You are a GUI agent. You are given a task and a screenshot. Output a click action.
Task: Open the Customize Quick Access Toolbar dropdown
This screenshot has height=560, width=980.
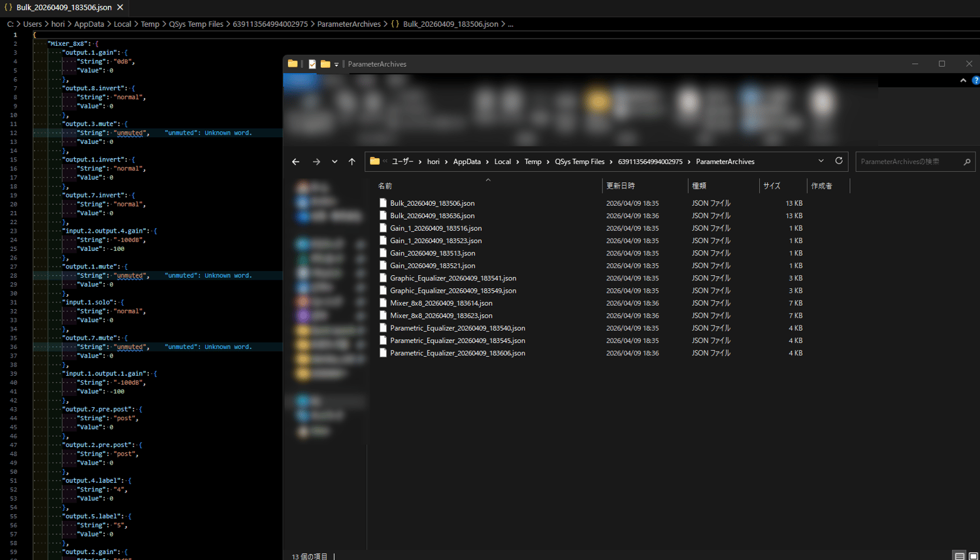pyautogui.click(x=336, y=65)
